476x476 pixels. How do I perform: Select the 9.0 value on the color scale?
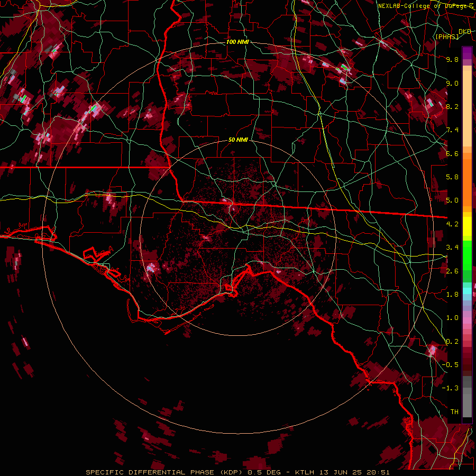click(452, 83)
